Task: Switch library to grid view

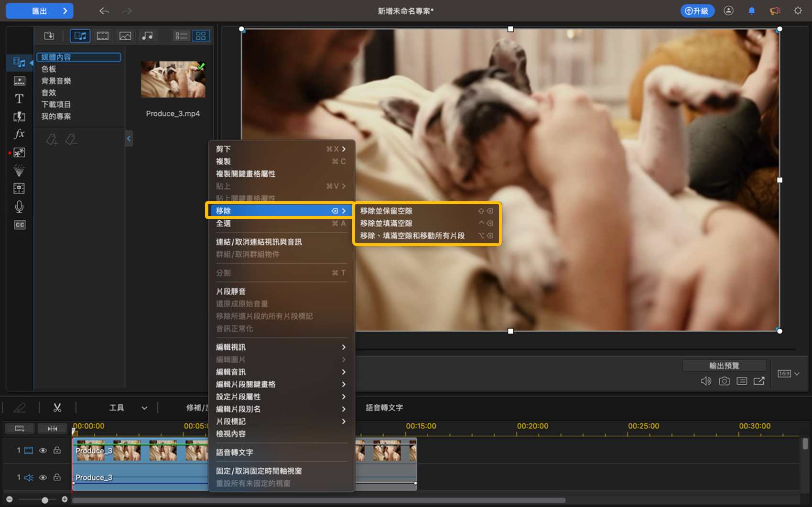Action: click(x=201, y=36)
